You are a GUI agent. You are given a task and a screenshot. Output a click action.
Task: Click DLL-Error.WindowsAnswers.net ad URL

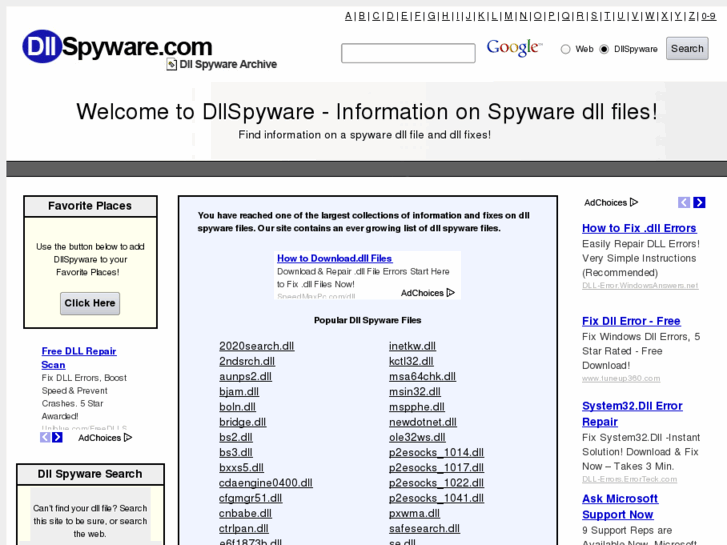pyautogui.click(x=640, y=286)
